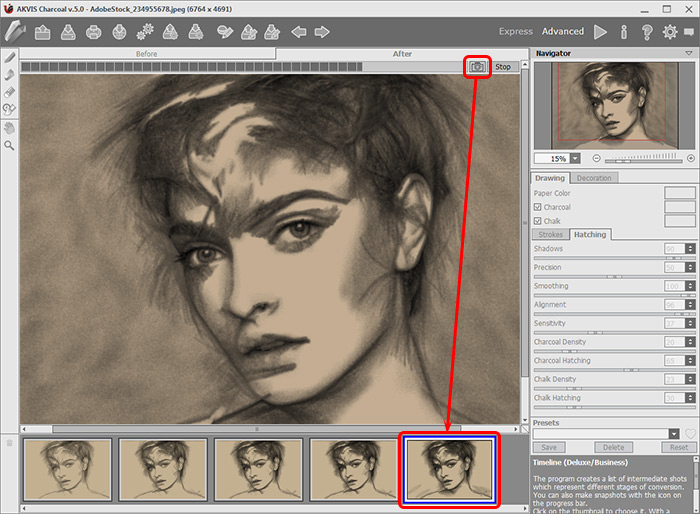Viewport: 700px width, 514px height.
Task: Open the AKVIS home page logo icon
Action: [15, 32]
